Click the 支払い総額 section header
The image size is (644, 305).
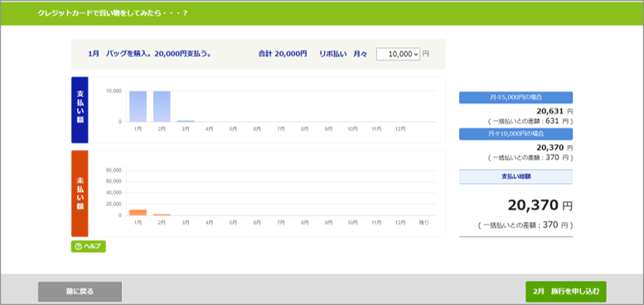pyautogui.click(x=516, y=177)
